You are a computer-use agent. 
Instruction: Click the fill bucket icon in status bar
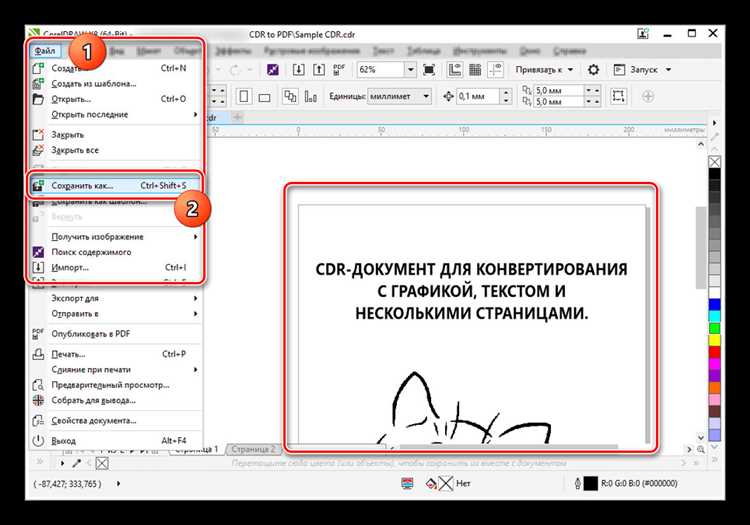tap(431, 484)
